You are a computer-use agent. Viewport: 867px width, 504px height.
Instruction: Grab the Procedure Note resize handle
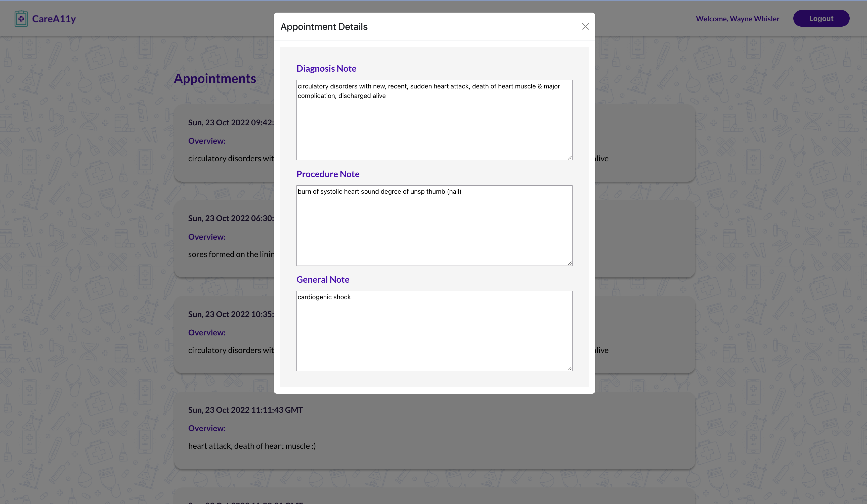570,263
